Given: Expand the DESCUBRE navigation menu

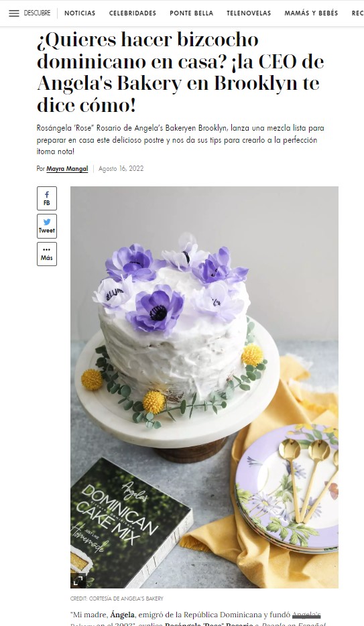Looking at the screenshot, I should click(37, 13).
